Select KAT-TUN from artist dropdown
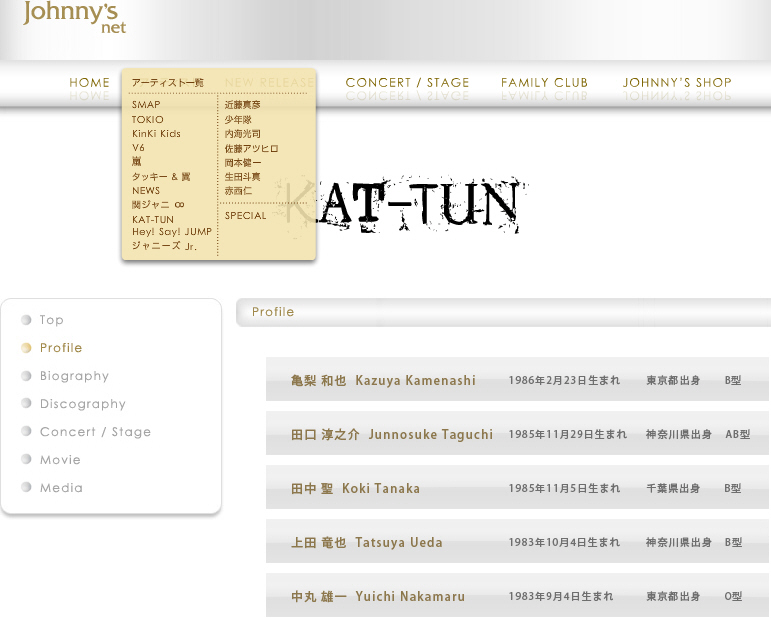Image resolution: width=771 pixels, height=618 pixels. pyautogui.click(x=153, y=219)
